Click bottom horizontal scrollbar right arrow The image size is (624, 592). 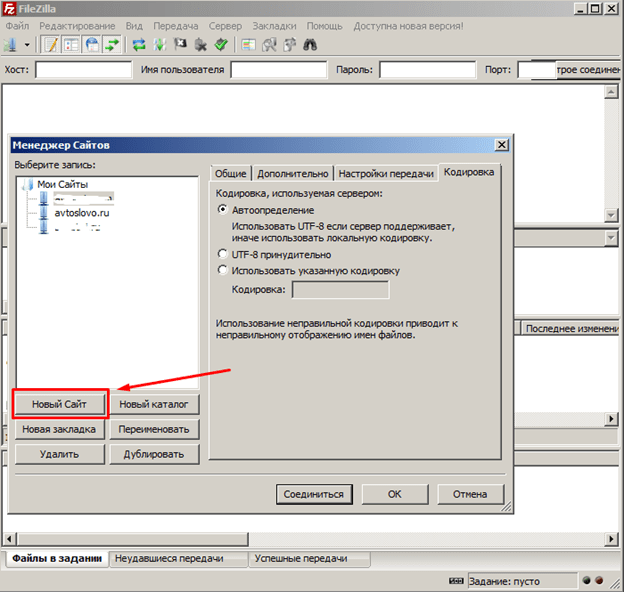point(611,539)
